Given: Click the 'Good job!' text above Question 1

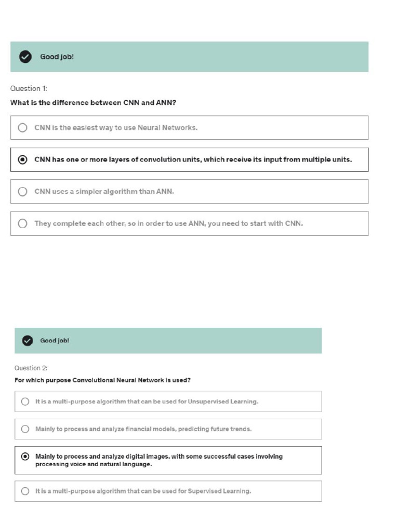Looking at the screenshot, I should pos(57,57).
